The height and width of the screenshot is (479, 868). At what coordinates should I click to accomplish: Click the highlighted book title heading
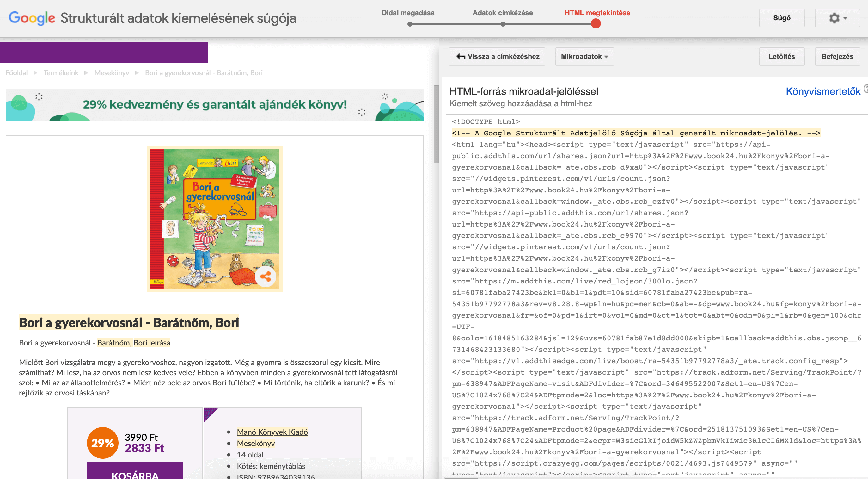point(129,322)
